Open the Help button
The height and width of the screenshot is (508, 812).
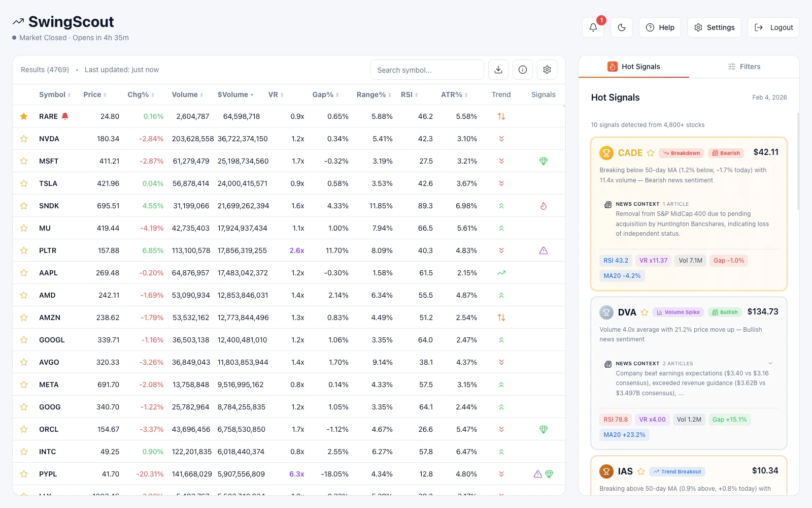tap(660, 27)
